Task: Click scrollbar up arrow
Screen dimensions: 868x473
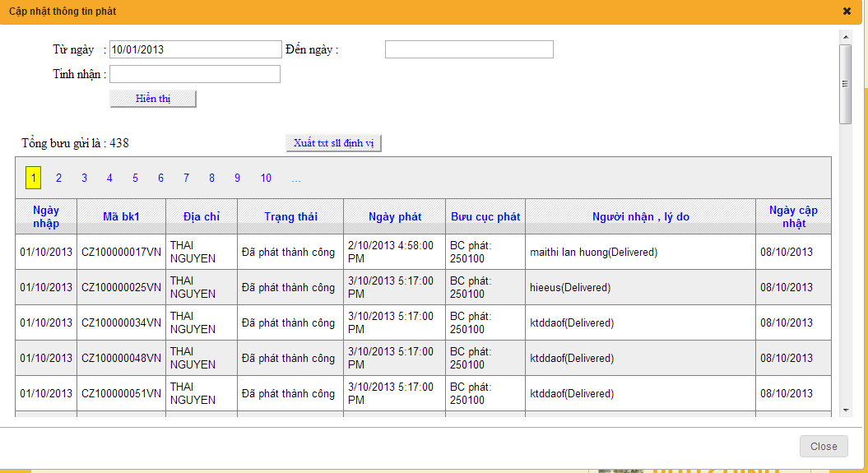Action: coord(845,37)
